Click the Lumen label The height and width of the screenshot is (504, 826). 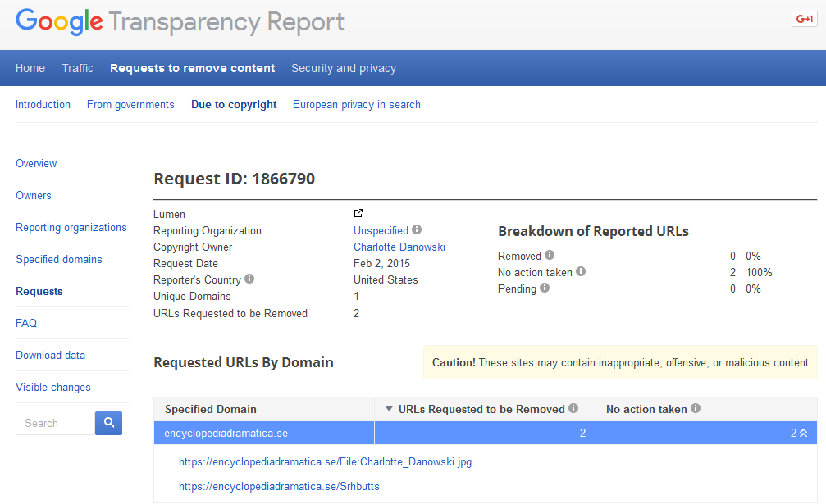coord(169,214)
